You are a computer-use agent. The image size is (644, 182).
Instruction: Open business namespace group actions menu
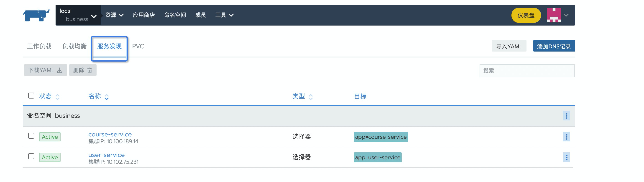[566, 116]
